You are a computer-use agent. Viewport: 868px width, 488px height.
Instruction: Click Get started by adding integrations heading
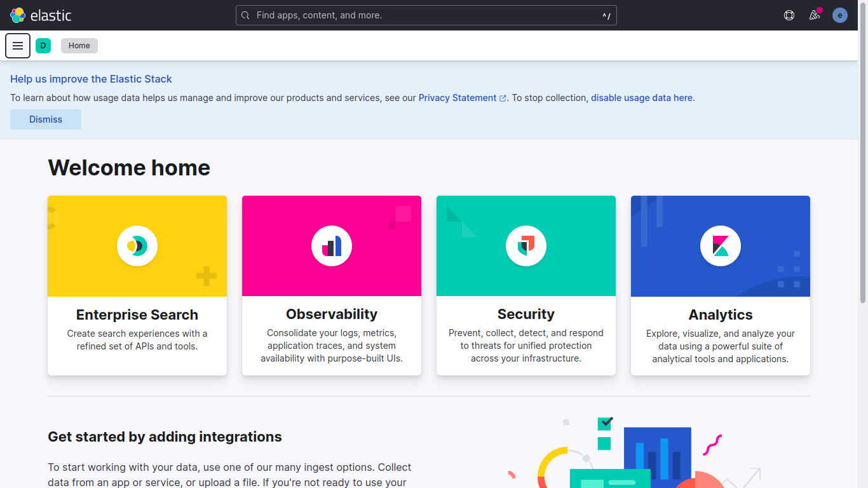coord(165,437)
